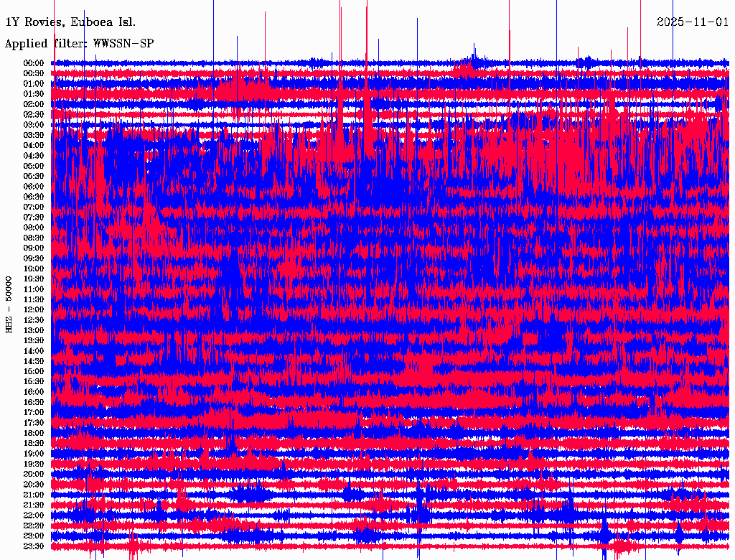Screen dimensions: 735x560
Task: Select the 03:30 trace row label
Action: point(34,135)
